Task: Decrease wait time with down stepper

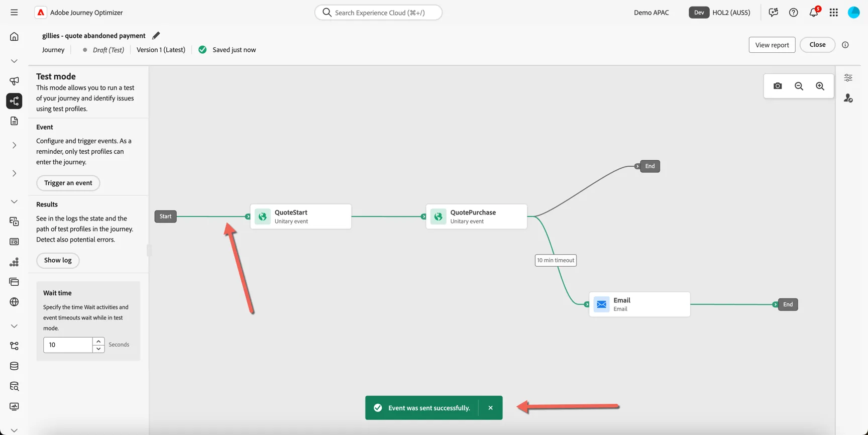Action: (x=98, y=349)
